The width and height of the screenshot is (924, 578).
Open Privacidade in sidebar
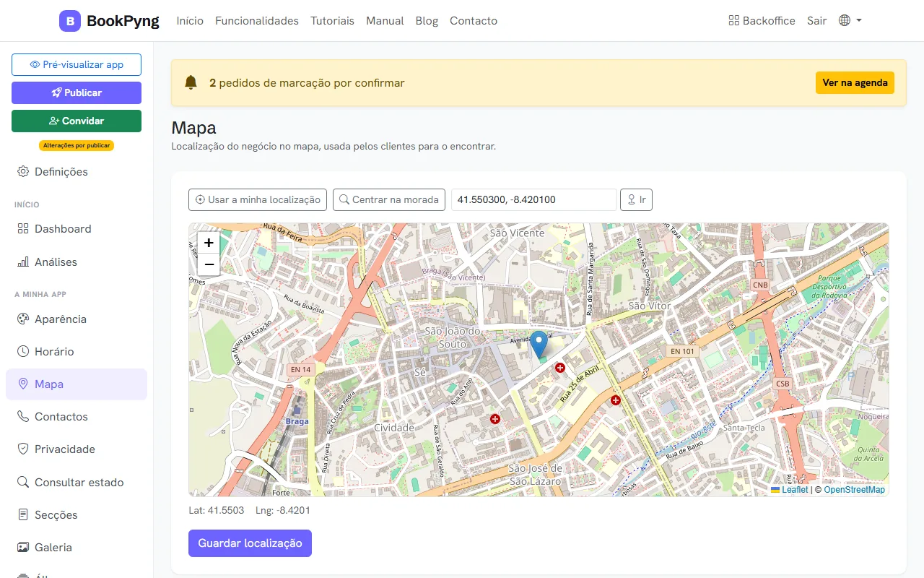pos(77,449)
